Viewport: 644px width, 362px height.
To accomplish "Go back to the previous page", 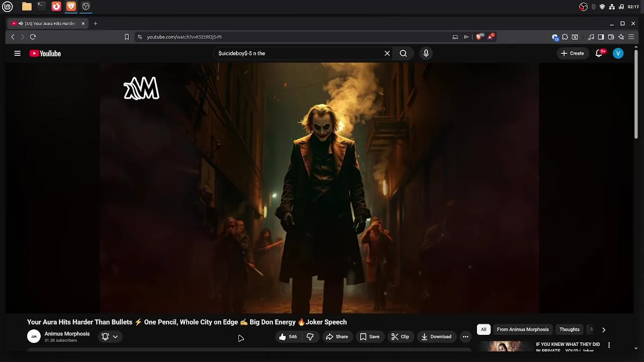I will tap(13, 37).
